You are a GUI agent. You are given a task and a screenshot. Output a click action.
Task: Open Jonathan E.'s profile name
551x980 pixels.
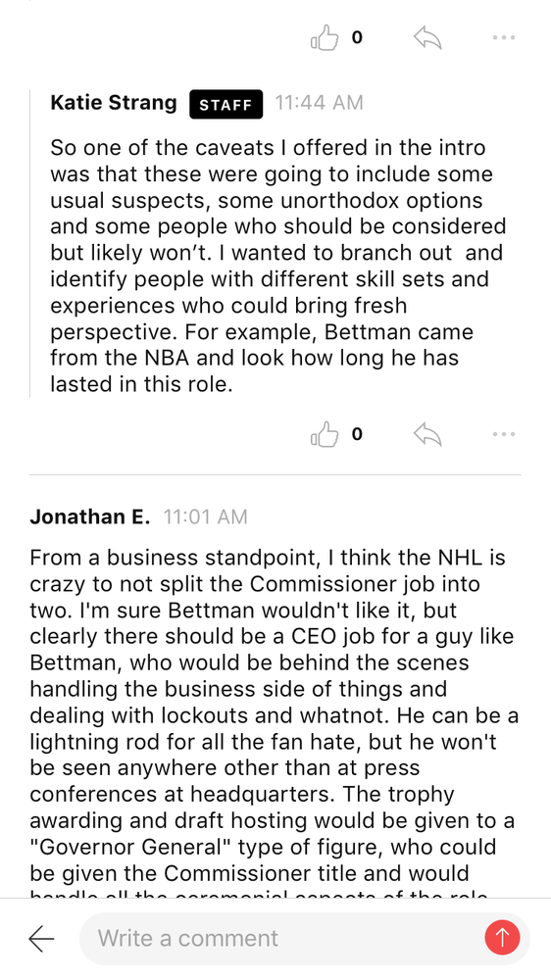90,516
